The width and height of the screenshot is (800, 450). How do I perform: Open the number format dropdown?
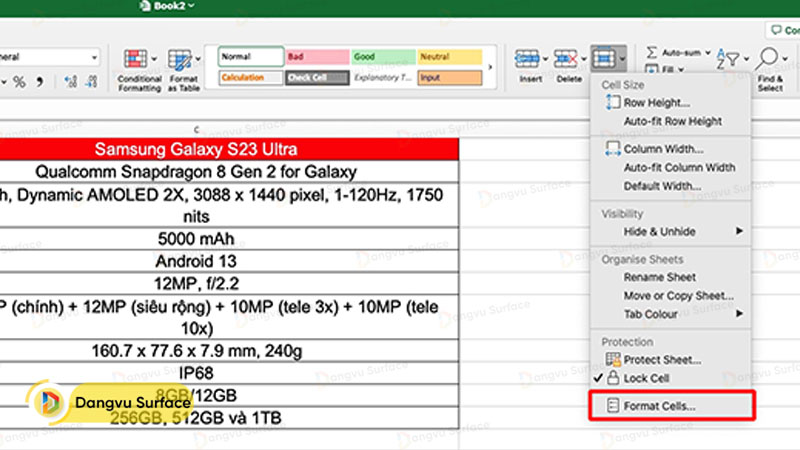pyautogui.click(x=95, y=57)
